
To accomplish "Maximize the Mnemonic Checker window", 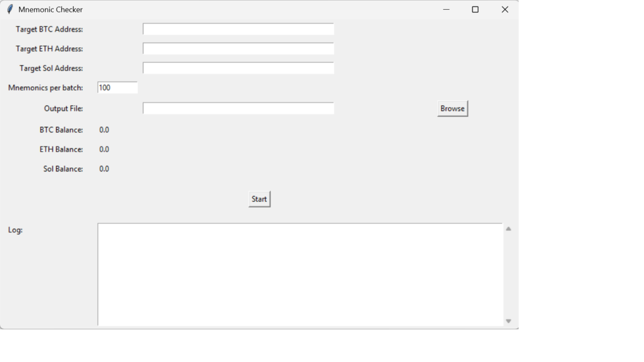I will [475, 10].
